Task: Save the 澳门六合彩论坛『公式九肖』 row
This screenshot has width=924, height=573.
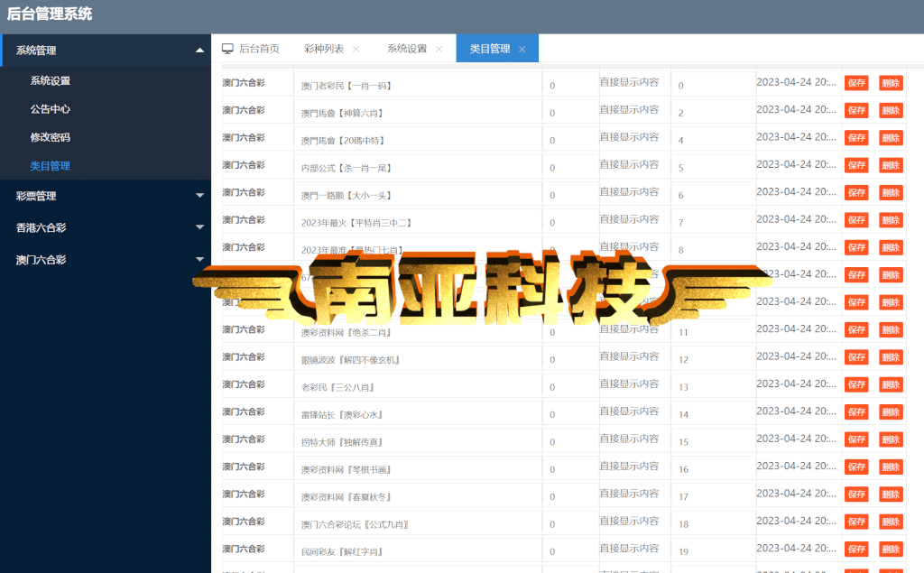Action: [856, 522]
